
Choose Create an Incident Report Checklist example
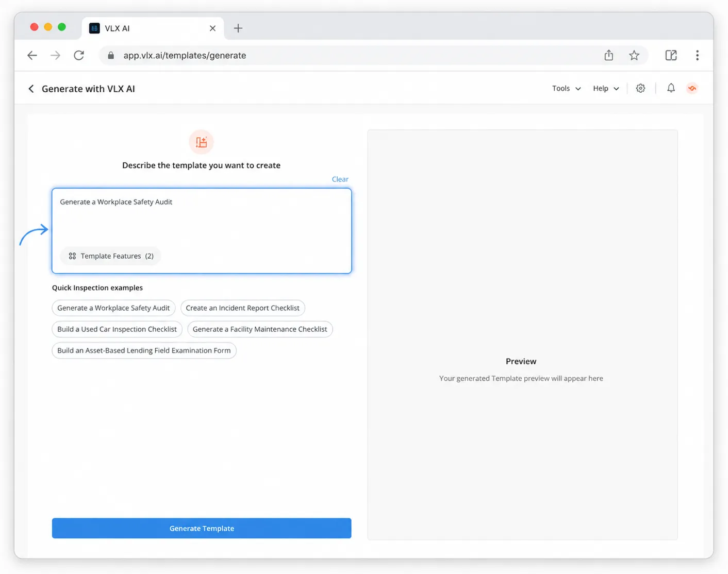(x=242, y=308)
